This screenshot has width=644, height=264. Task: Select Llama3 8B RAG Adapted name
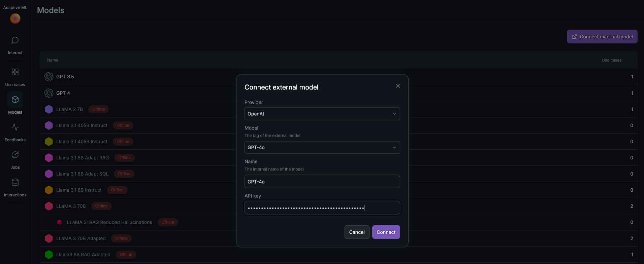tap(83, 255)
